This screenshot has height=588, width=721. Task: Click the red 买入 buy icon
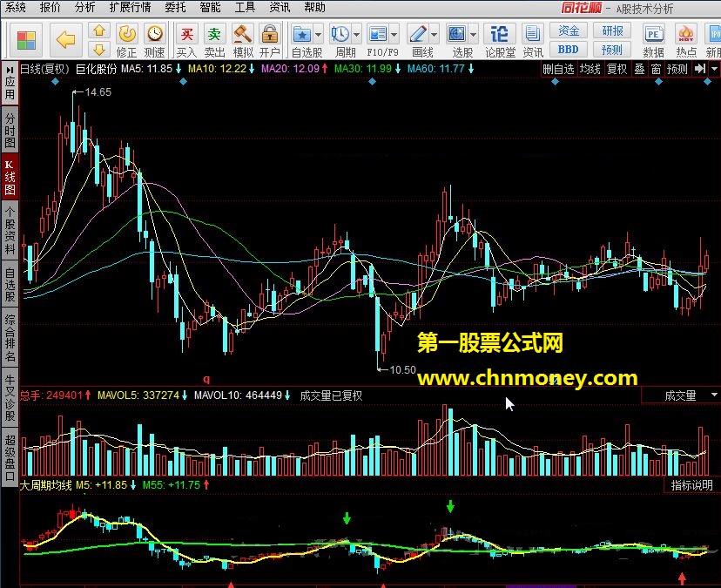tap(186, 35)
